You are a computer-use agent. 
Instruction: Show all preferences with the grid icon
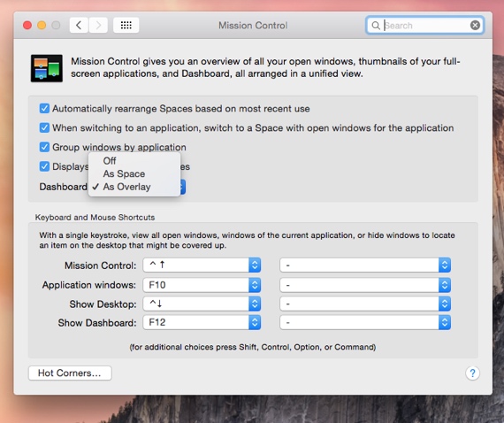(x=126, y=25)
